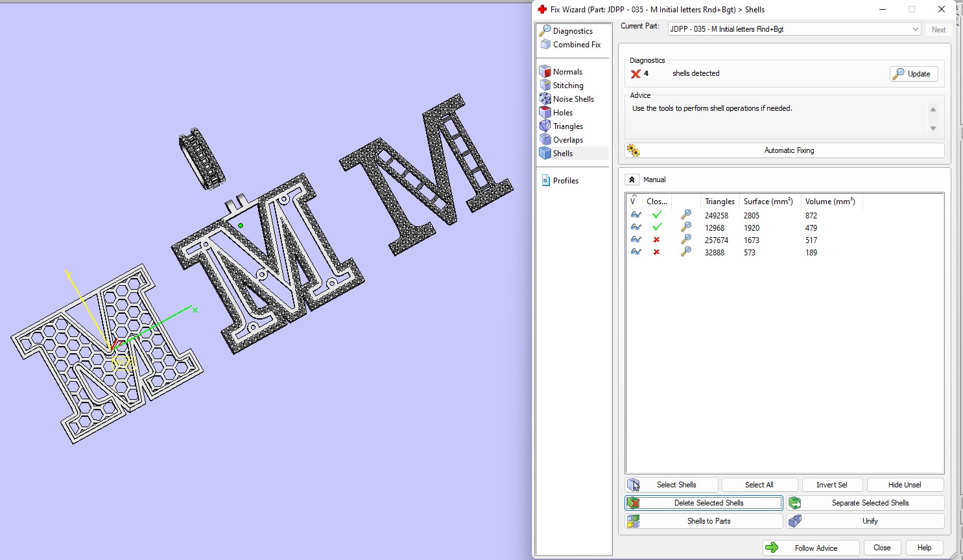This screenshot has width=963, height=560.
Task: Close the Fix Wizard with Close button
Action: [x=882, y=548]
